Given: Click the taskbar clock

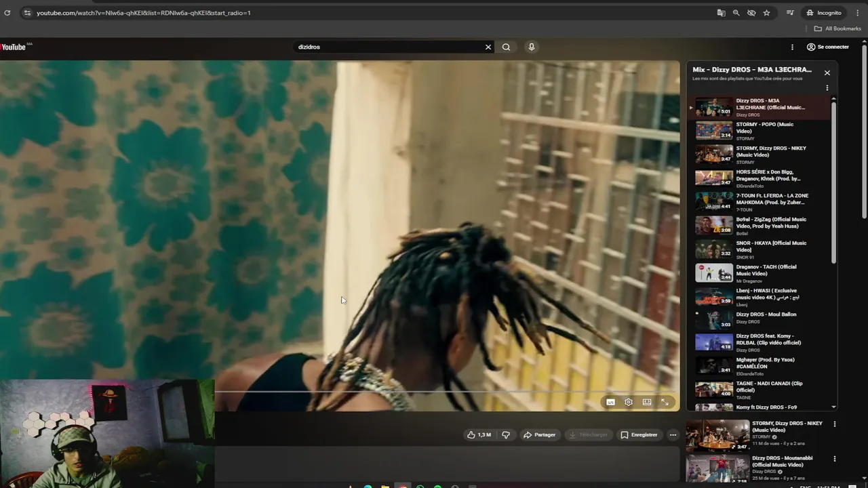Looking at the screenshot, I should (x=828, y=486).
